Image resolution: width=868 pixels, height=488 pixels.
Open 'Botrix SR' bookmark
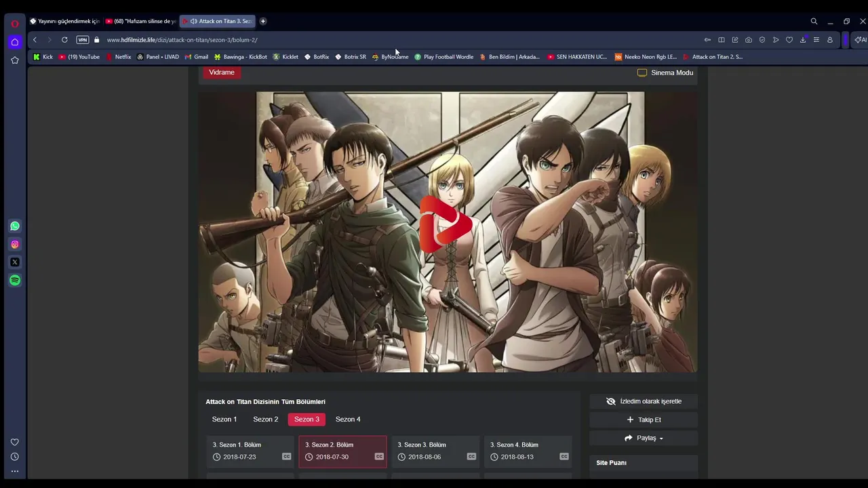351,57
